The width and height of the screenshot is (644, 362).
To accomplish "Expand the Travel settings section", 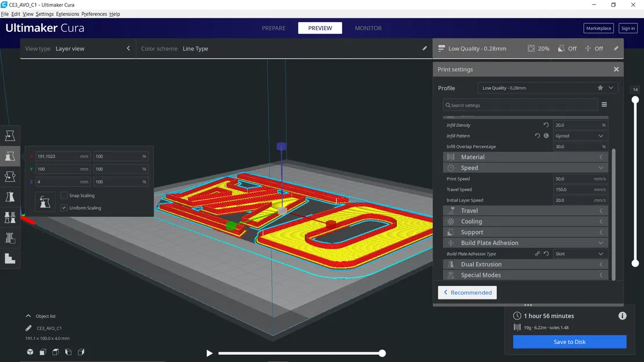I will point(525,211).
